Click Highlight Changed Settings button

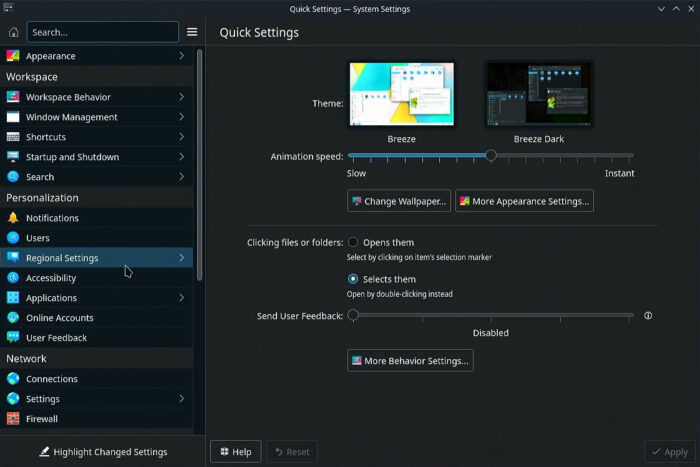(103, 452)
